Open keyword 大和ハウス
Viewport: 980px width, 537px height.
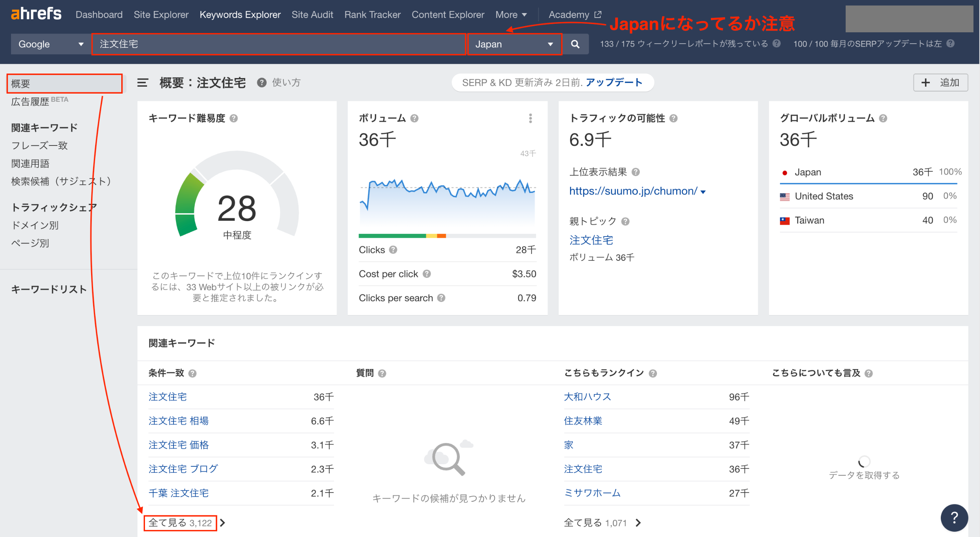pyautogui.click(x=588, y=397)
